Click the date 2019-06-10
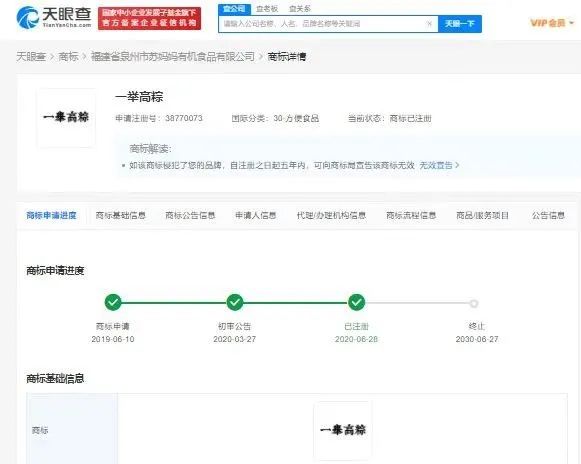Viewport: 581px width, 464px height. tap(113, 339)
